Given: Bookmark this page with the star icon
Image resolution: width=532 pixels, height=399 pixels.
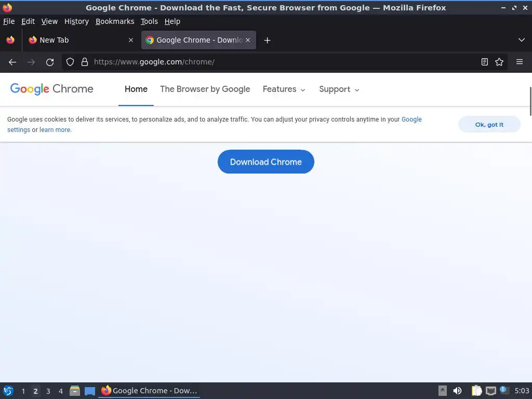Looking at the screenshot, I should (x=499, y=62).
